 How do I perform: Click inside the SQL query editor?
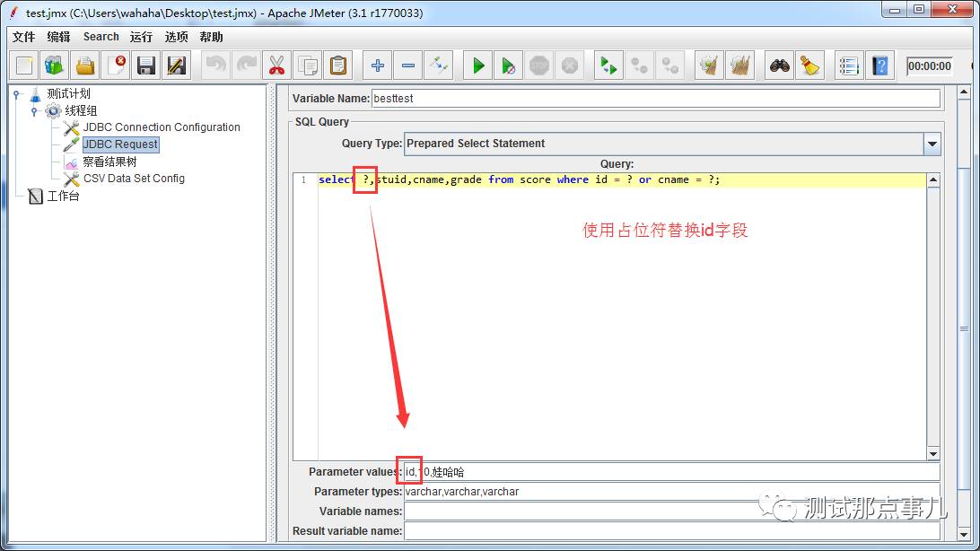point(622,319)
